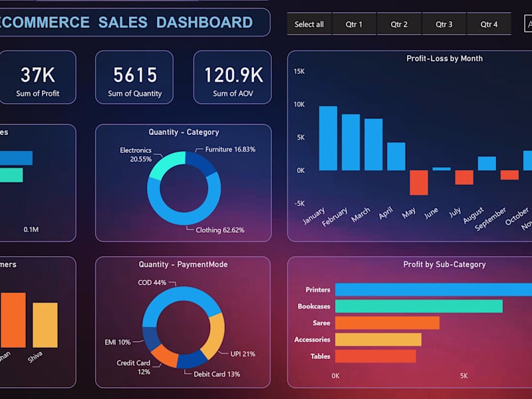Click the UPI 21% label
Viewport: 532px width, 399px height.
[243, 354]
